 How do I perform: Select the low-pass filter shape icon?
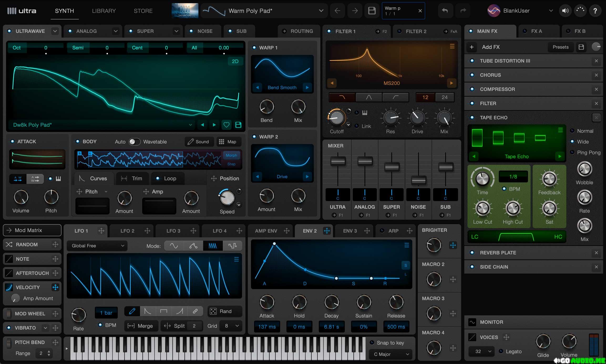(342, 97)
